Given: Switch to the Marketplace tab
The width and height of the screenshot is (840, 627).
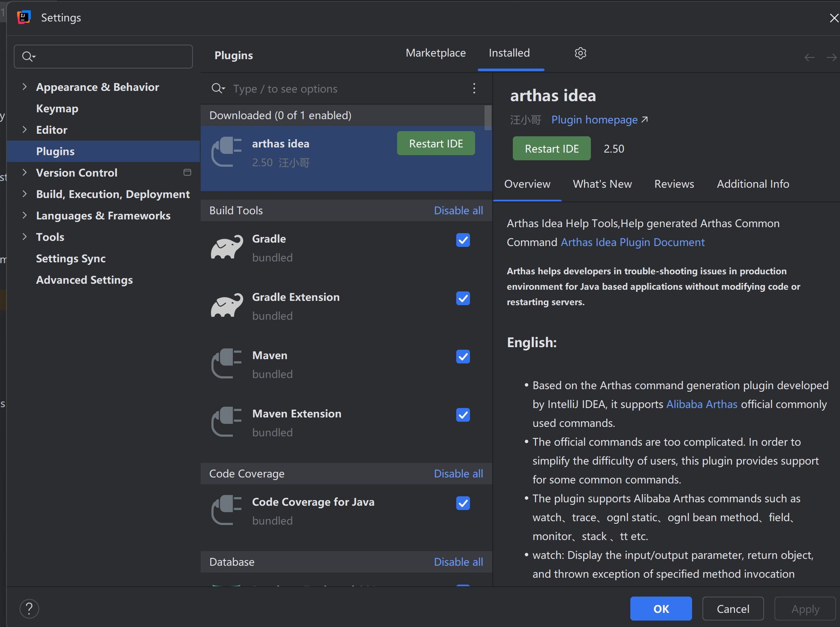Looking at the screenshot, I should 435,53.
